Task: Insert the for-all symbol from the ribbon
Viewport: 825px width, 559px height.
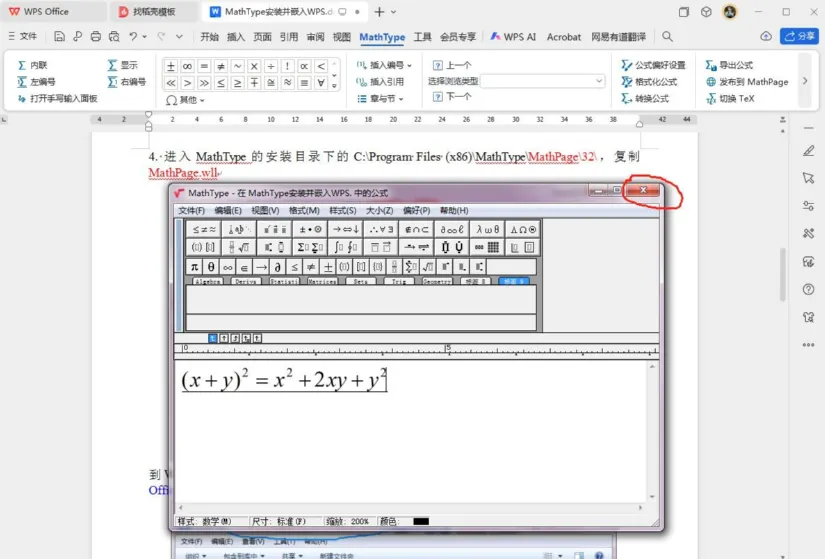Action: point(321,83)
